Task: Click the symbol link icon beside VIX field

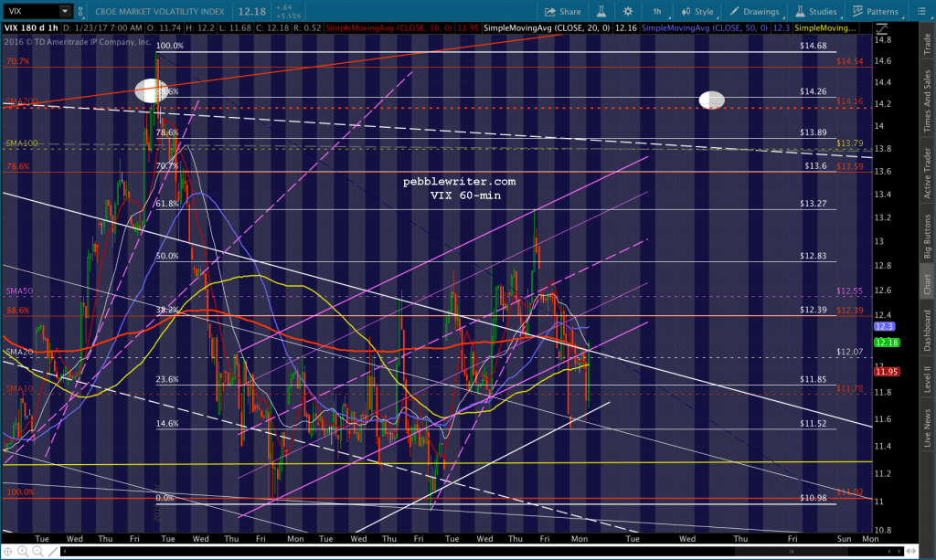Action: tap(80, 11)
